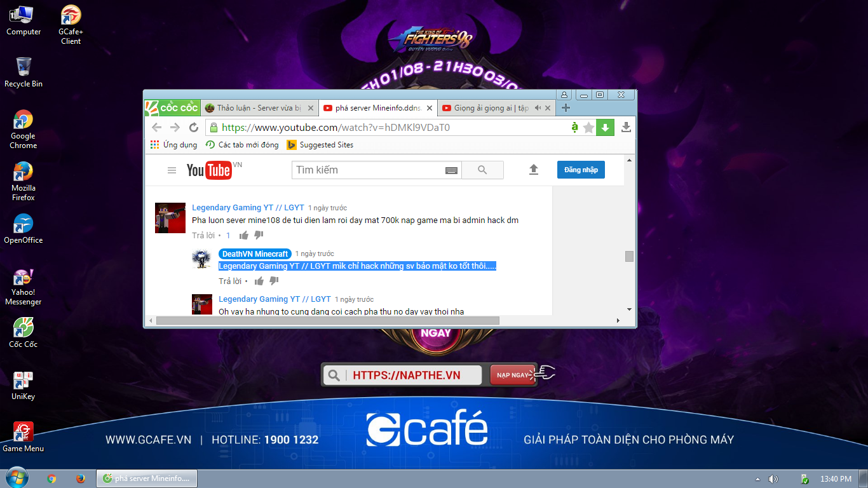The width and height of the screenshot is (868, 488).
Task: Select Yahoo! Messenger desktop shortcut
Action: point(24,286)
